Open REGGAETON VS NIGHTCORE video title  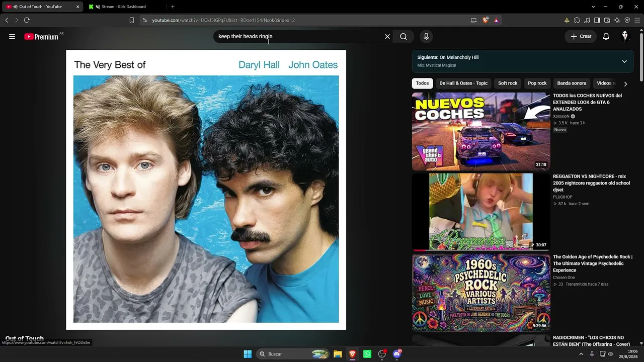click(x=592, y=183)
